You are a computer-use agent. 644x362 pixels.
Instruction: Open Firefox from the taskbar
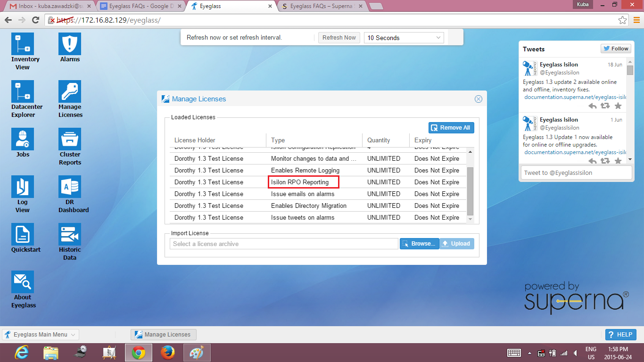tap(167, 353)
